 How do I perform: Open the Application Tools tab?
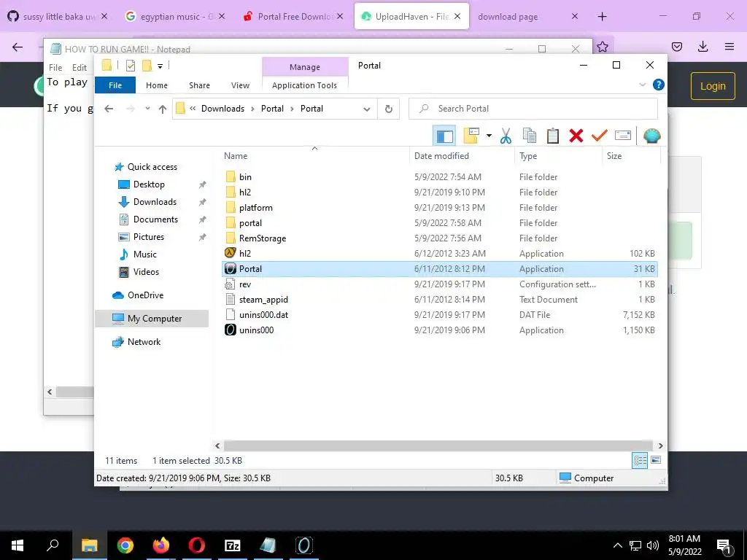coord(304,85)
